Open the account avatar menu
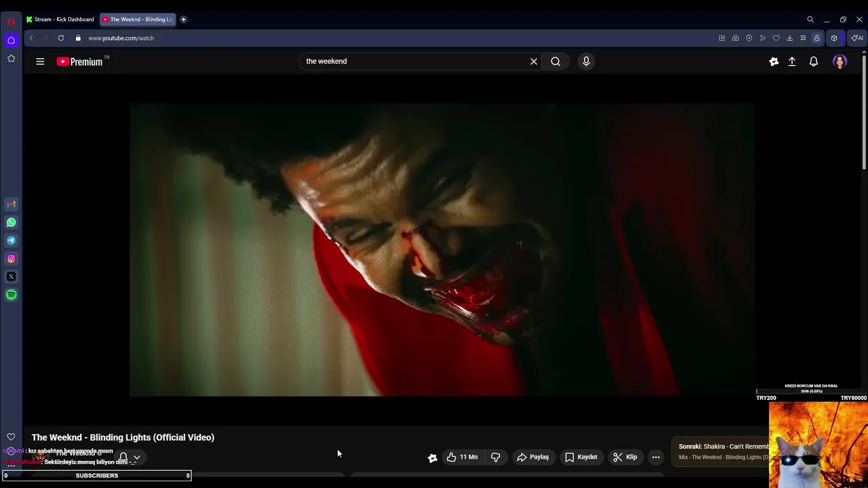The width and height of the screenshot is (868, 488). point(840,62)
